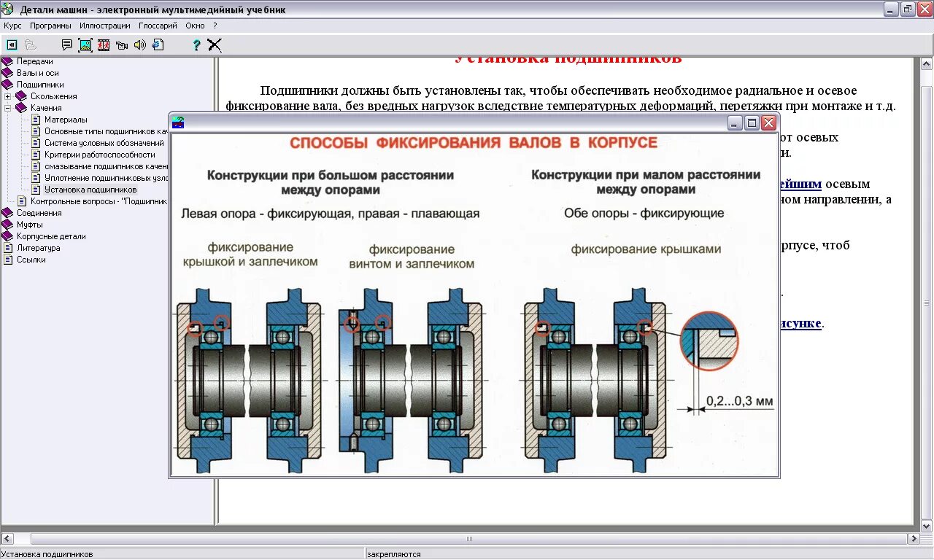Open the Иллюстрации menu

click(x=105, y=26)
